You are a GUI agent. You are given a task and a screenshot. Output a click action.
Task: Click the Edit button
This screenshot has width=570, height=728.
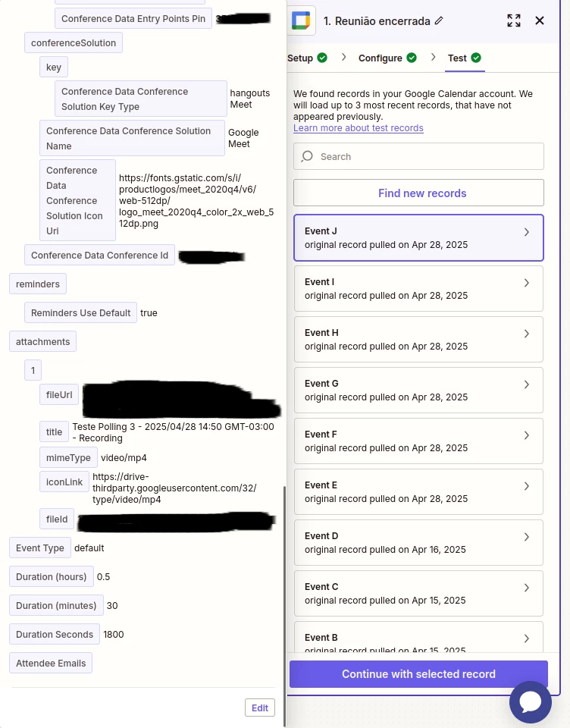tap(260, 708)
